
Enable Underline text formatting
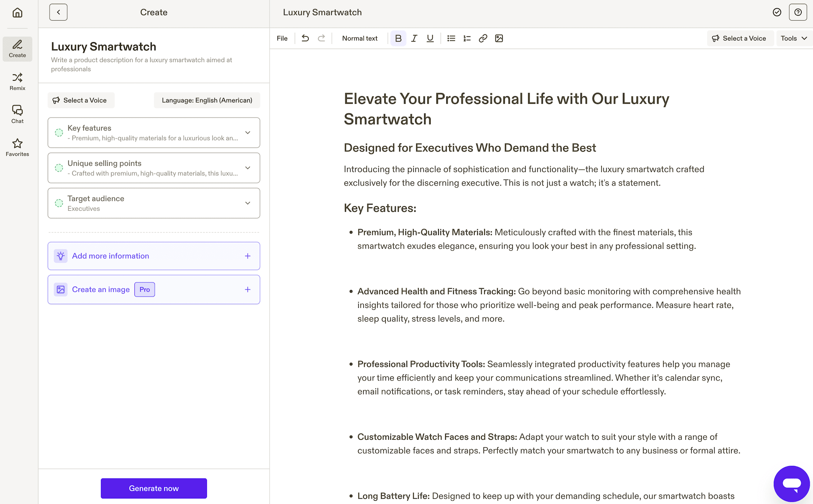[x=430, y=38]
